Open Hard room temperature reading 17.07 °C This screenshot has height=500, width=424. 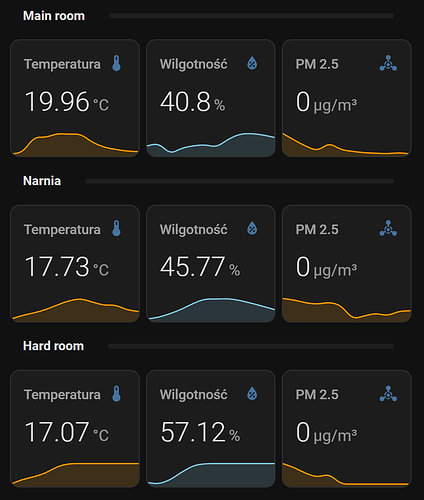[x=75, y=429]
